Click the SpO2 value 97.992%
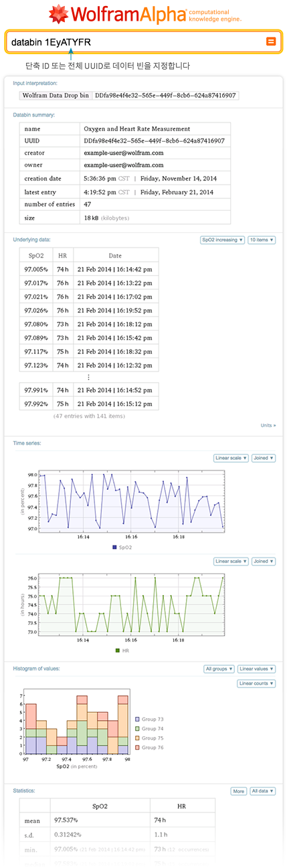The height and width of the screenshot is (868, 287). tap(36, 404)
